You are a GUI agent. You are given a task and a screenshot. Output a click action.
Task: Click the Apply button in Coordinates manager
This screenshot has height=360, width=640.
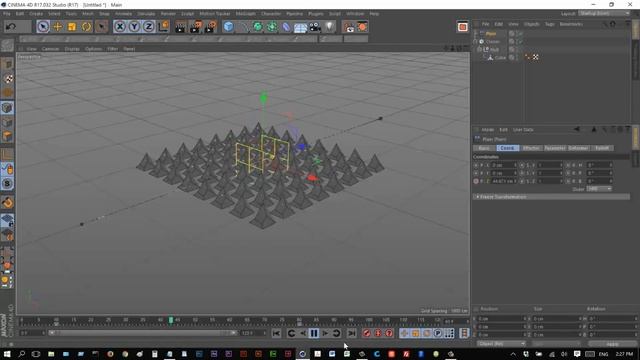click(613, 344)
